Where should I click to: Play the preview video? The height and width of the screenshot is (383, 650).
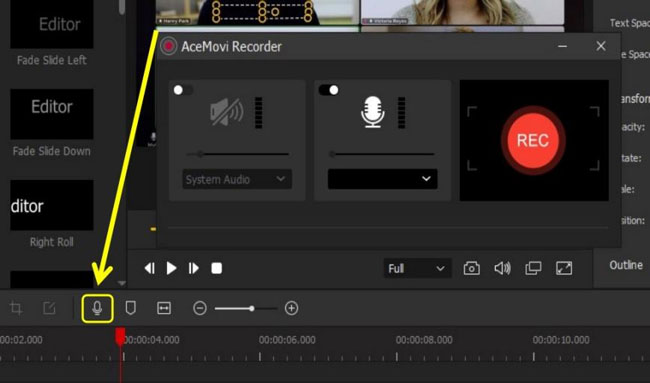coord(171,269)
